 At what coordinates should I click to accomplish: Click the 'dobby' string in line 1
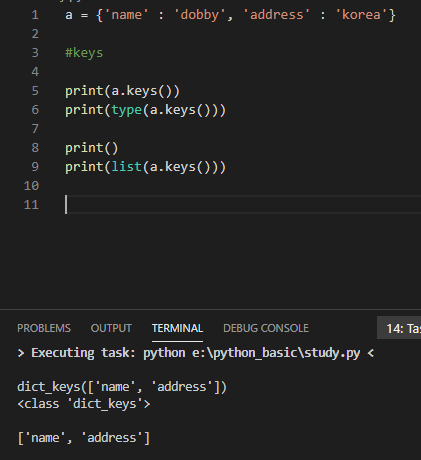[200, 15]
